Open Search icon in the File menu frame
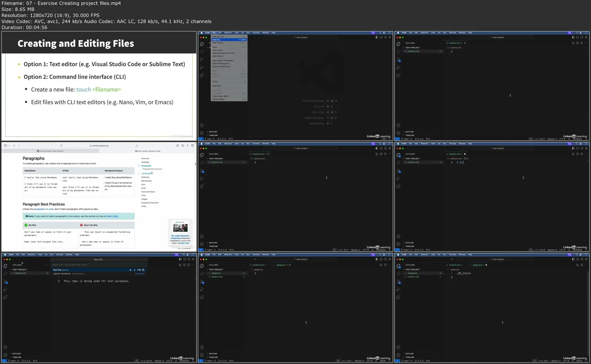591x364 pixels. pos(202,52)
